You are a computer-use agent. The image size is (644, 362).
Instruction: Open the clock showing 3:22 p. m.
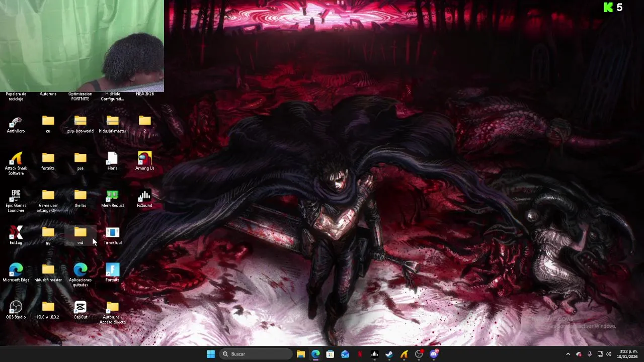pos(627,354)
